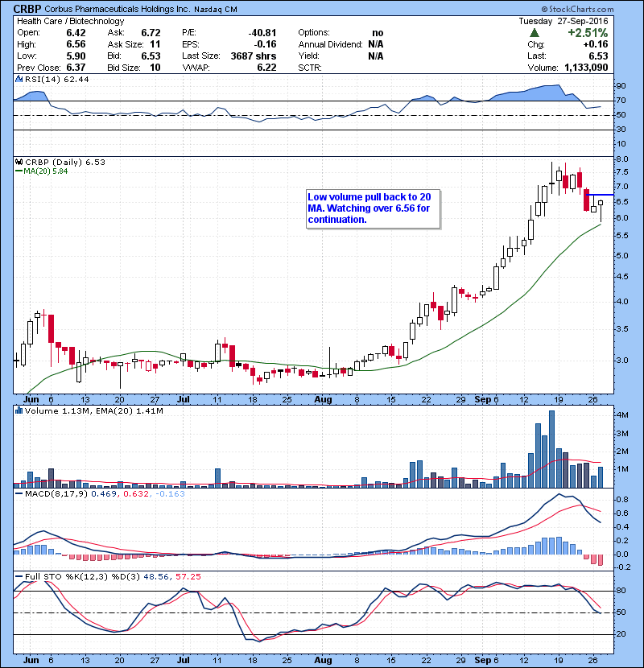Click the Sep label on price chart axis
This screenshot has height=668, width=644.
pyautogui.click(x=482, y=400)
